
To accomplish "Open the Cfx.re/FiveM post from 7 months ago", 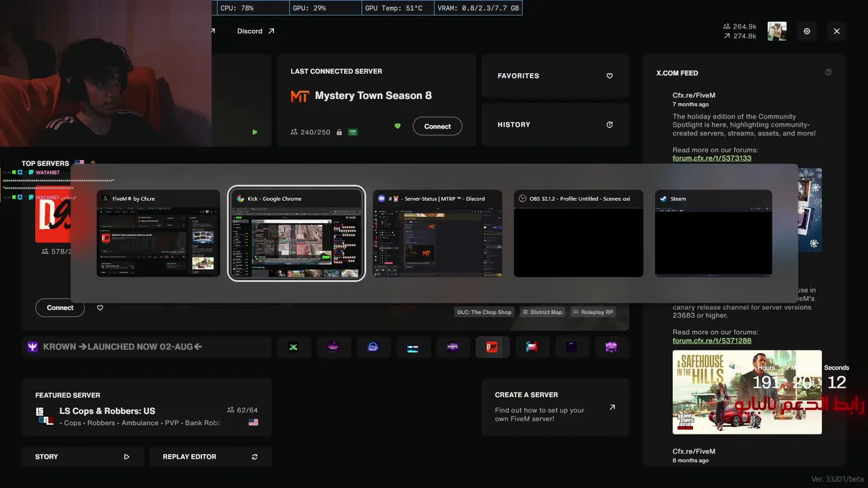I will [694, 96].
